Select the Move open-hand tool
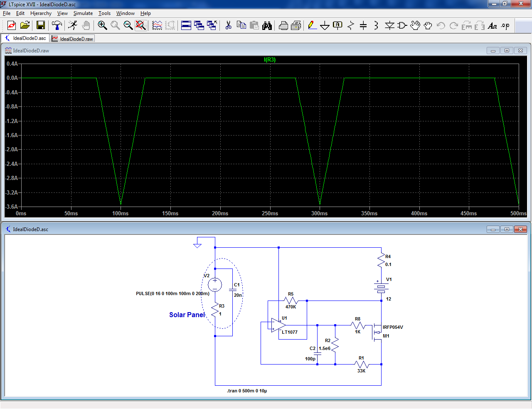 point(415,26)
